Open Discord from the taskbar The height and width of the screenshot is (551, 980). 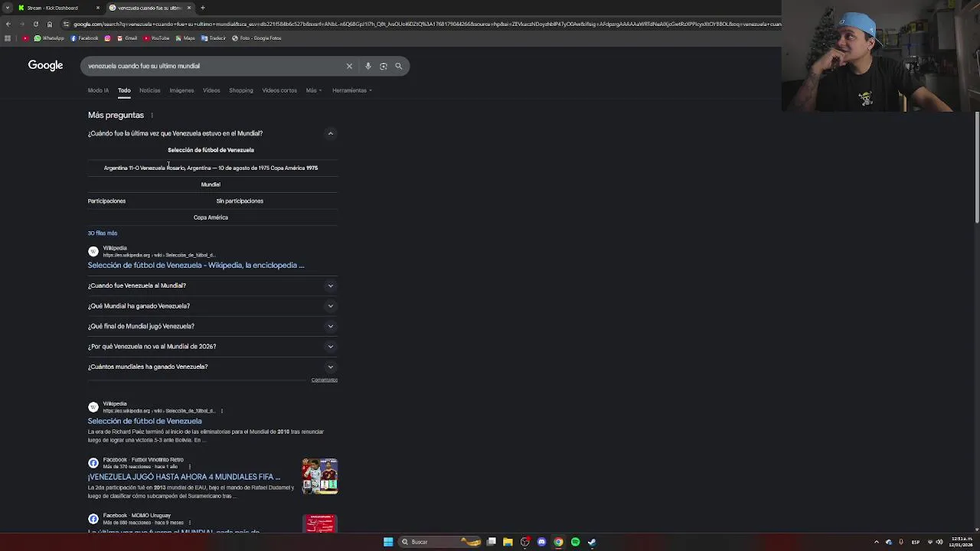[x=541, y=542]
